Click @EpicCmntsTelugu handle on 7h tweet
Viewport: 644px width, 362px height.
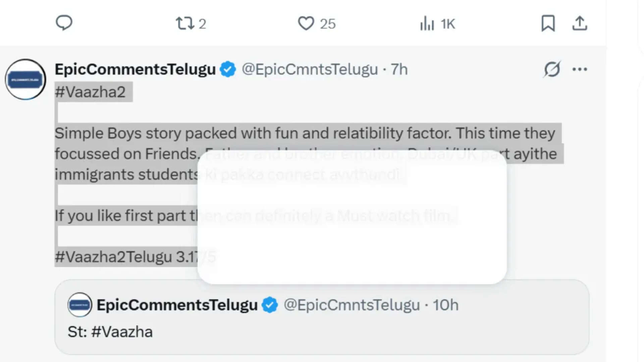click(310, 69)
